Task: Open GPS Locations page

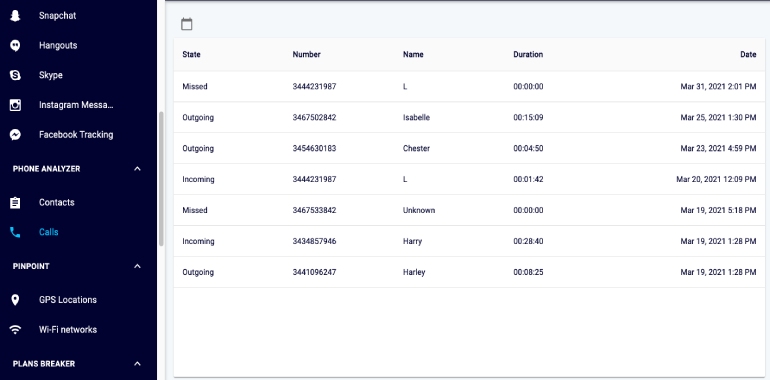Action: pyautogui.click(x=68, y=300)
